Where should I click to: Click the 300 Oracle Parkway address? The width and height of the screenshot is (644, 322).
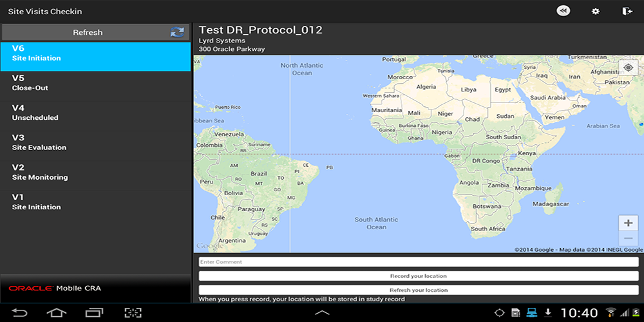[x=232, y=50]
